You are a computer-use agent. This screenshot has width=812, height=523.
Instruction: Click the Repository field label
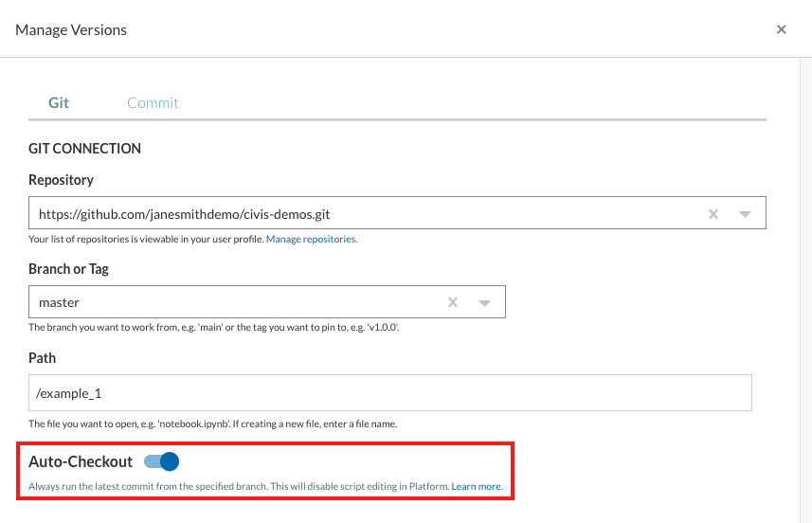(61, 180)
